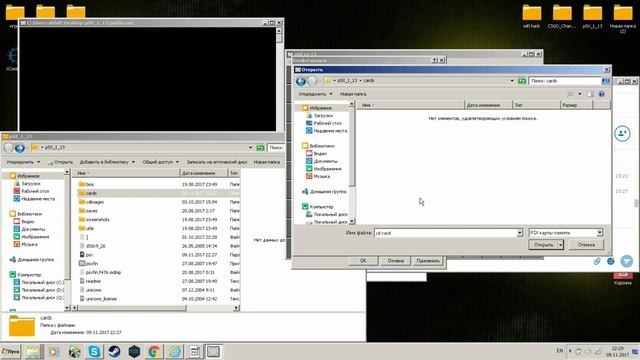Click the EN language indicator in tray
Viewport: 640px width, 360px height.
560,351
